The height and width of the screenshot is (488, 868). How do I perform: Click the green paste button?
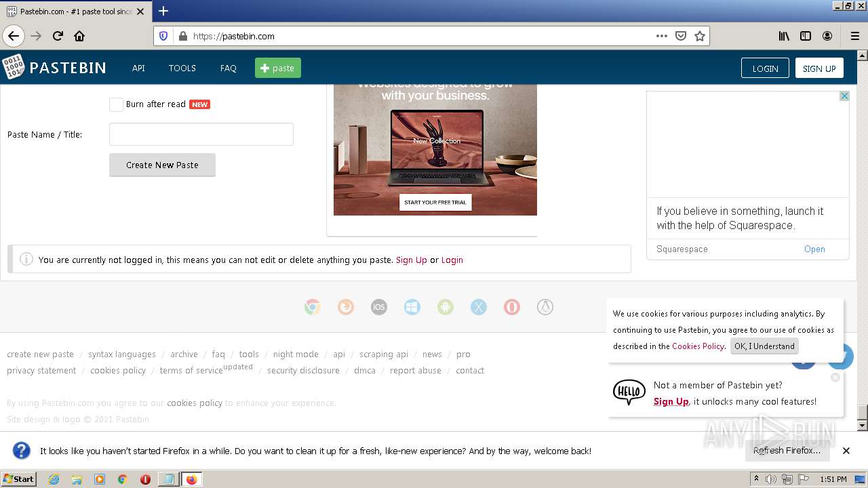(278, 68)
